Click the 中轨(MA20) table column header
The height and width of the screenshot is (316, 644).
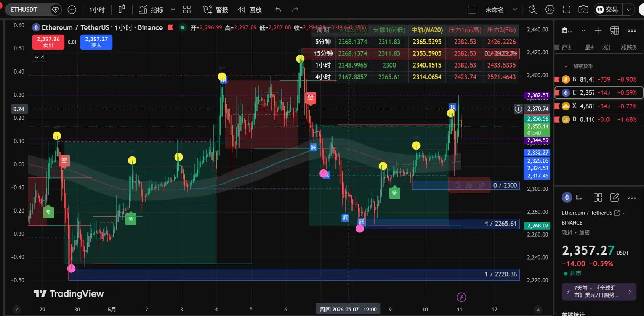pyautogui.click(x=427, y=30)
